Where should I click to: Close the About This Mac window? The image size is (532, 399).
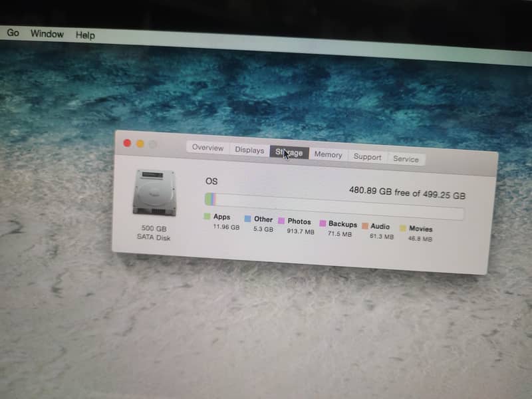coord(127,143)
